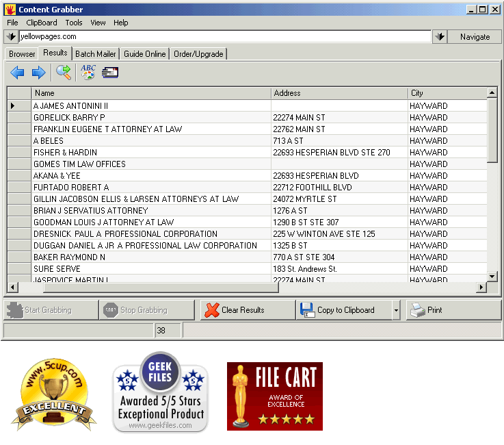This screenshot has width=504, height=445.
Task: Open the Batch Mailer tab
Action: pos(96,54)
